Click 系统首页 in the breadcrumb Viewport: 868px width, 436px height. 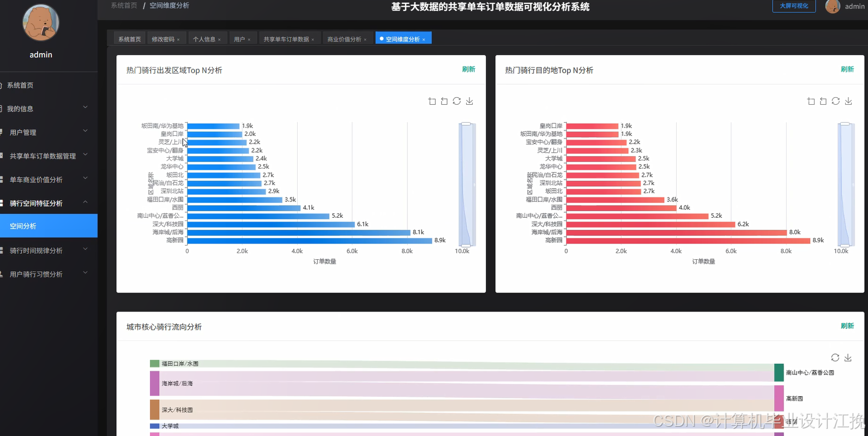(x=124, y=5)
